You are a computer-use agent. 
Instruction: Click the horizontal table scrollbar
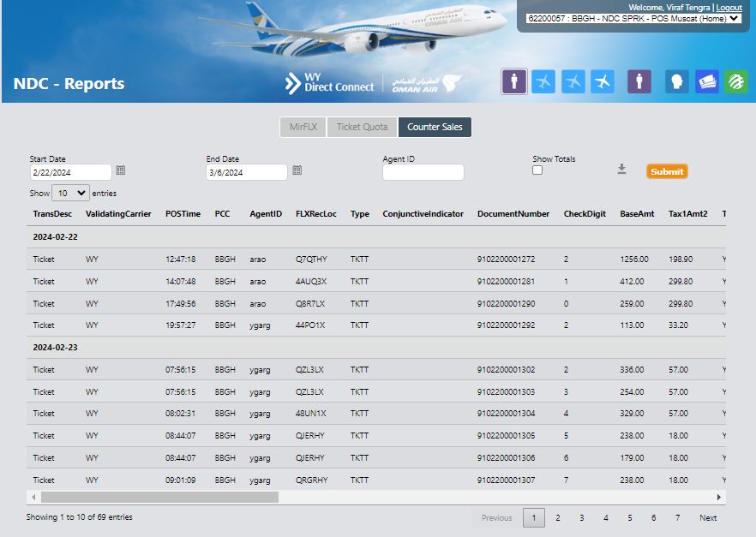click(x=159, y=497)
